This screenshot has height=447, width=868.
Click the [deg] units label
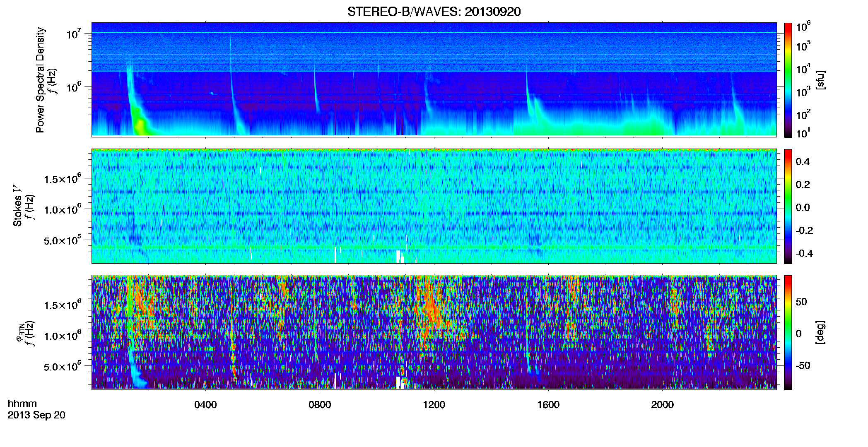point(820,332)
